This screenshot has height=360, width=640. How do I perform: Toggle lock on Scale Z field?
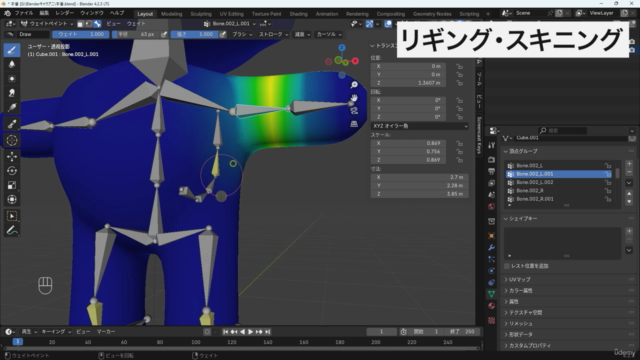pos(460,160)
